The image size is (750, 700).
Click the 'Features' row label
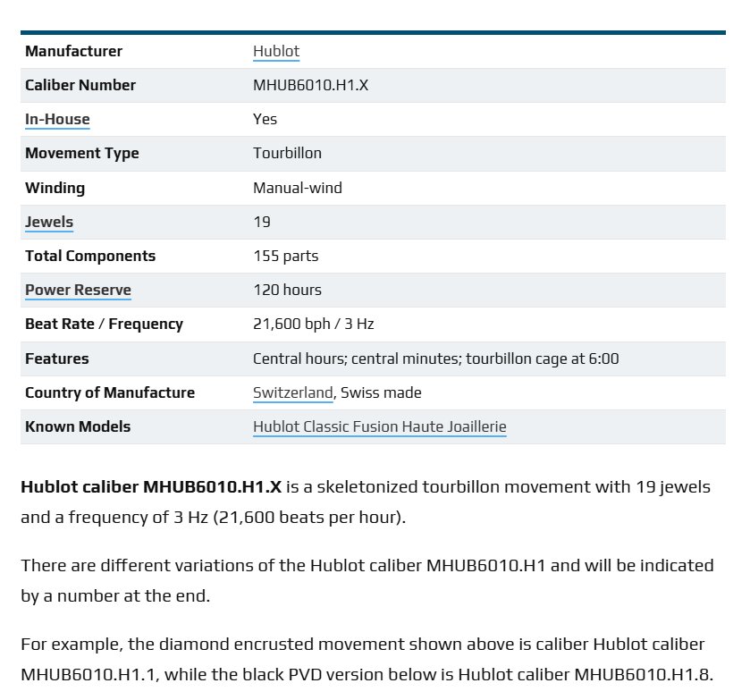[x=57, y=358]
